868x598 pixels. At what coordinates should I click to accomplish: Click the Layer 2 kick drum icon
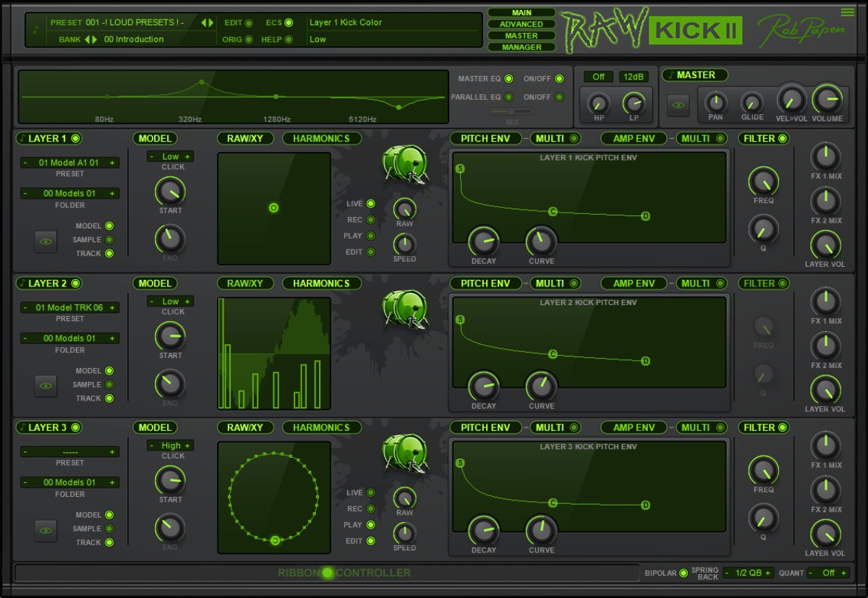tap(406, 308)
